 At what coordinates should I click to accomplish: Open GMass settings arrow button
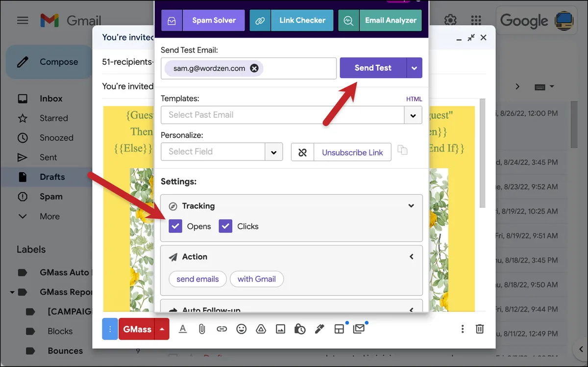click(x=162, y=329)
